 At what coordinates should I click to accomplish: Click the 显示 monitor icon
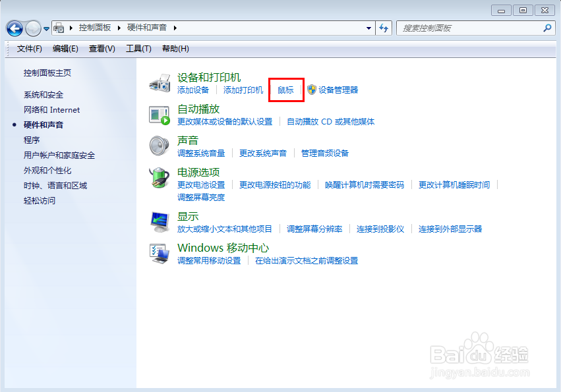coord(160,222)
